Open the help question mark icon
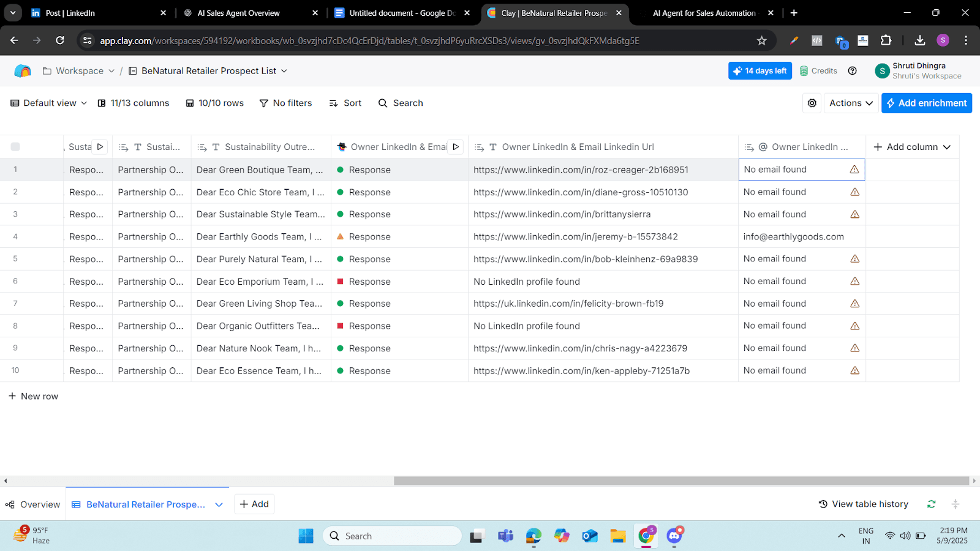This screenshot has width=980, height=551. click(853, 71)
